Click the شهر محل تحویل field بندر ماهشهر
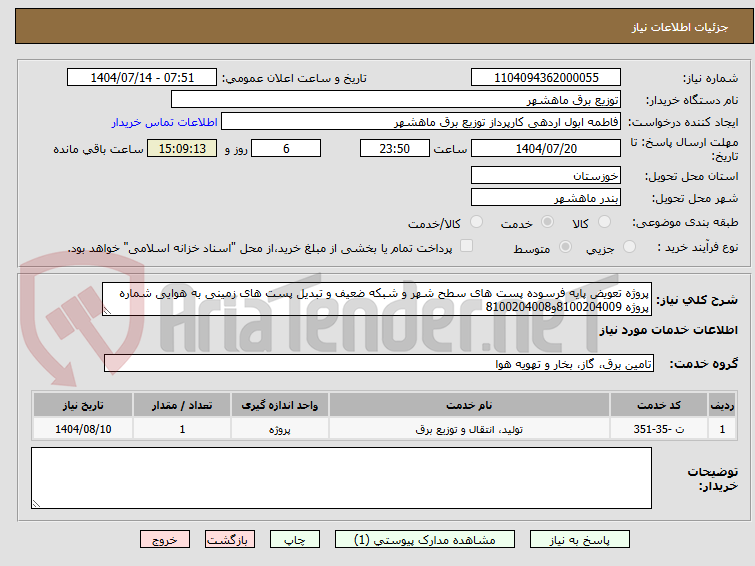Viewport: 755px width, 566px height. [546, 198]
